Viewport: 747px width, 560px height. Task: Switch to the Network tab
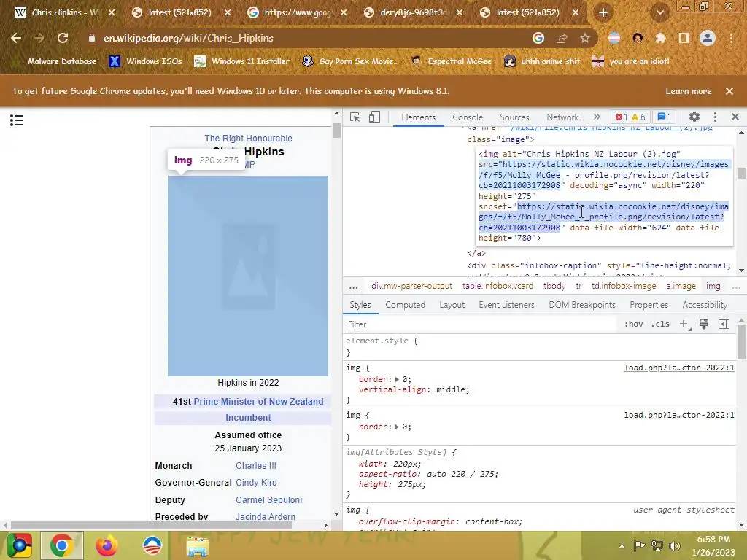562,117
